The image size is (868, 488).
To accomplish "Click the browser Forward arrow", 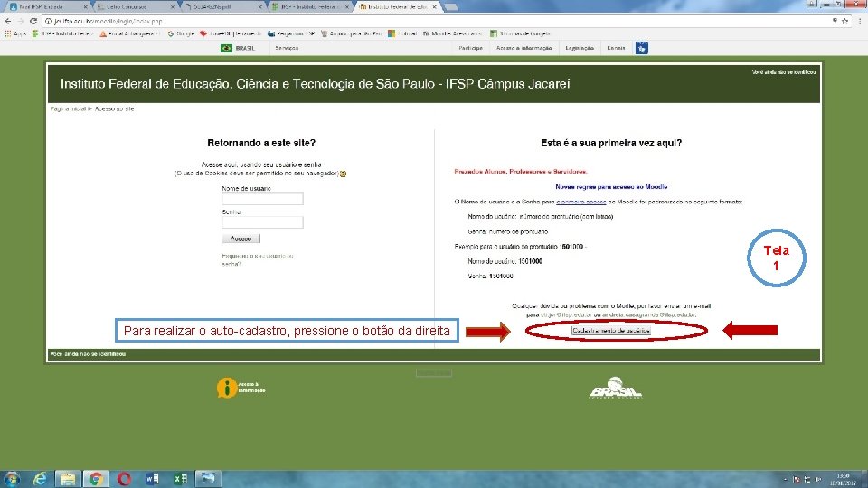I will point(21,21).
